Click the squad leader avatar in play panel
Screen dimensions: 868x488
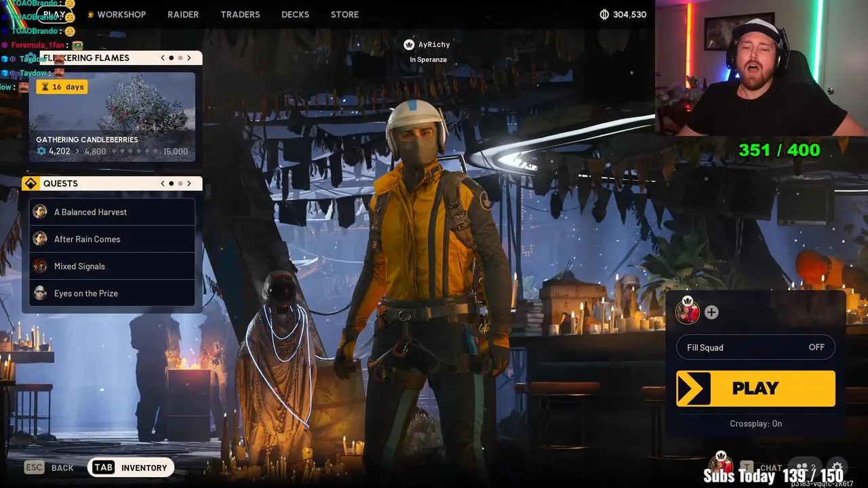[688, 311]
